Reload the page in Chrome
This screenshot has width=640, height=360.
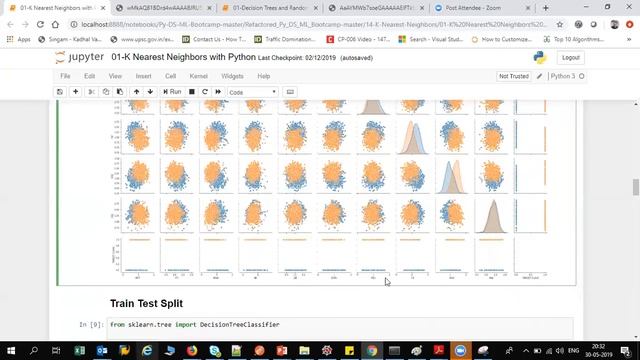tap(40, 24)
